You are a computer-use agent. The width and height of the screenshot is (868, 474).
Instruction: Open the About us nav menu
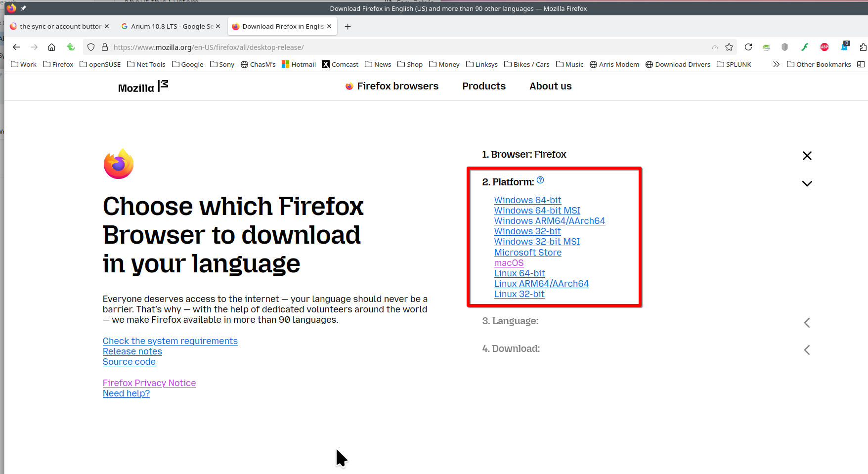click(x=551, y=86)
